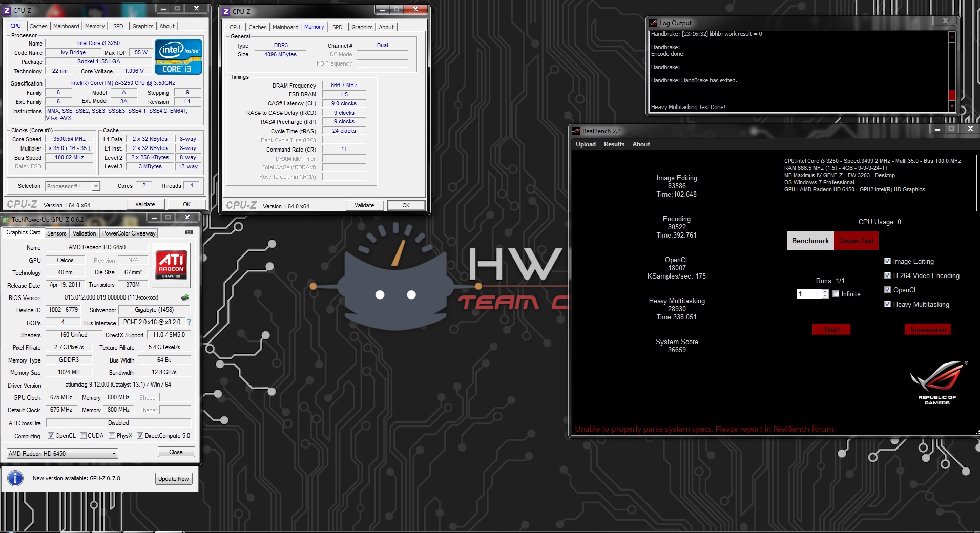The image size is (980, 533).
Task: Switch to Caches tab in left CPU-Z
Action: point(38,26)
